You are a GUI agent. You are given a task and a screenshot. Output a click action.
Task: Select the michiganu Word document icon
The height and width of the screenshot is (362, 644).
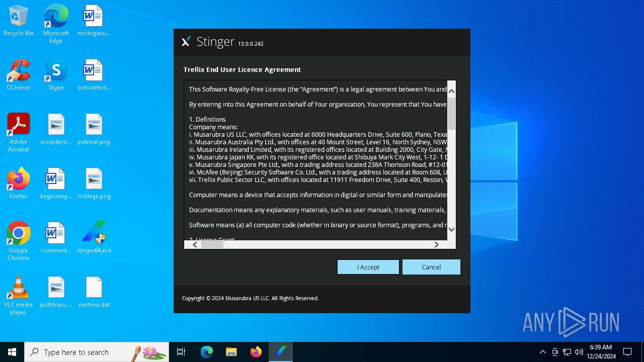coord(94,21)
